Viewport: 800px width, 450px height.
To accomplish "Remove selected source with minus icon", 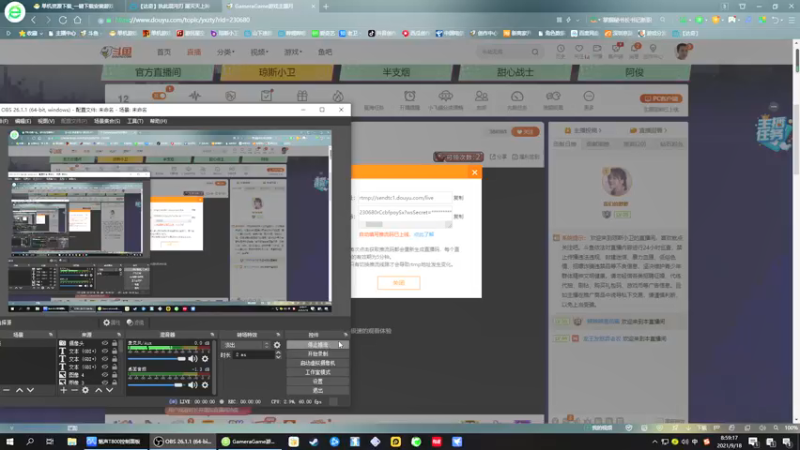I will coord(74,390).
